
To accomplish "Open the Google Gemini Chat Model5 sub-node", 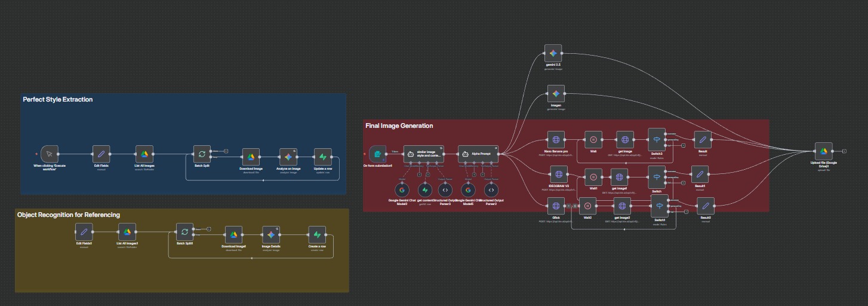I will tap(467, 189).
